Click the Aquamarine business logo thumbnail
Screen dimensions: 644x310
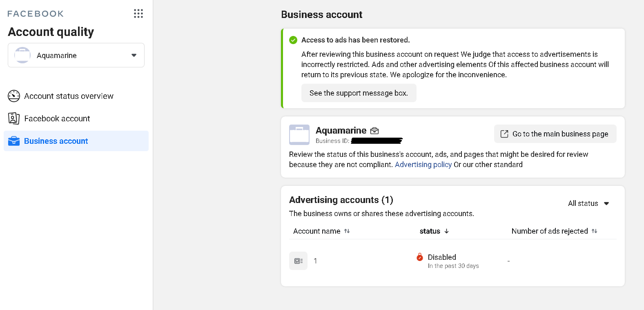pos(299,135)
